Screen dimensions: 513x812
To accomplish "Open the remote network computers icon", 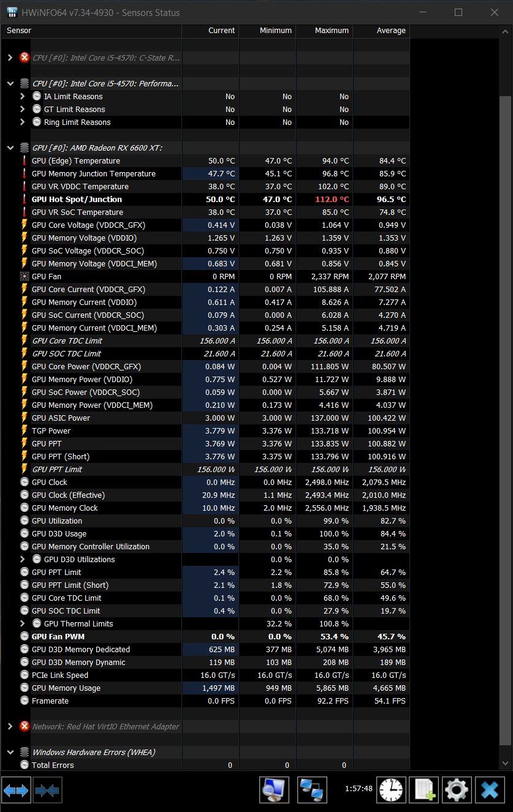I will (x=312, y=791).
